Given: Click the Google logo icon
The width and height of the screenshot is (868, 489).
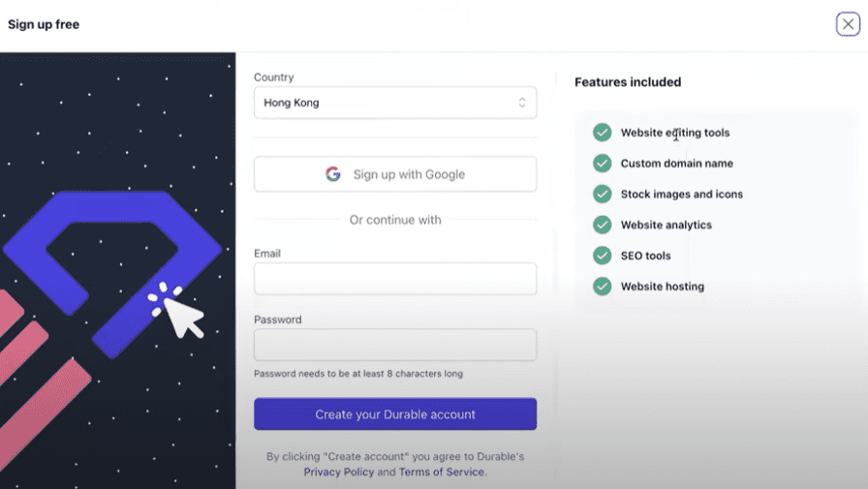Looking at the screenshot, I should (x=332, y=174).
